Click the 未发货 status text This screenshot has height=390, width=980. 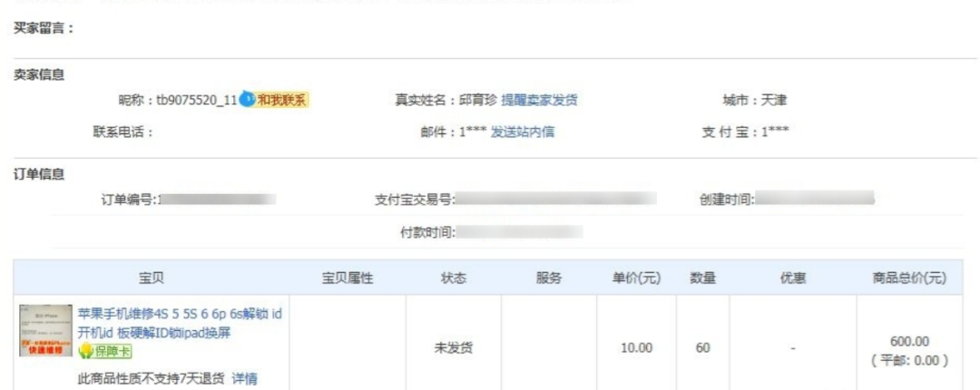(453, 348)
